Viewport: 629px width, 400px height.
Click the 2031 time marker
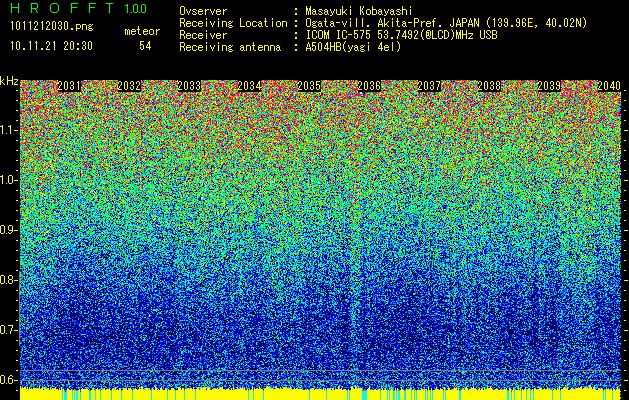pyautogui.click(x=69, y=86)
